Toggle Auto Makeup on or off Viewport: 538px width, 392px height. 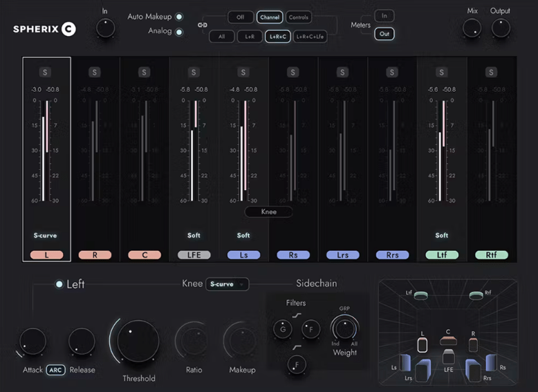(x=179, y=17)
